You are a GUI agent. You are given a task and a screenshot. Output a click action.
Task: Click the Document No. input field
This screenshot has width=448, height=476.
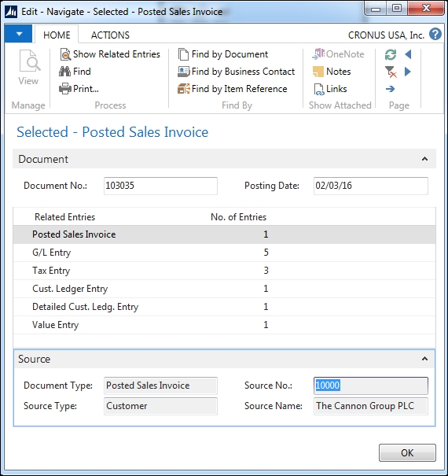[x=160, y=186]
